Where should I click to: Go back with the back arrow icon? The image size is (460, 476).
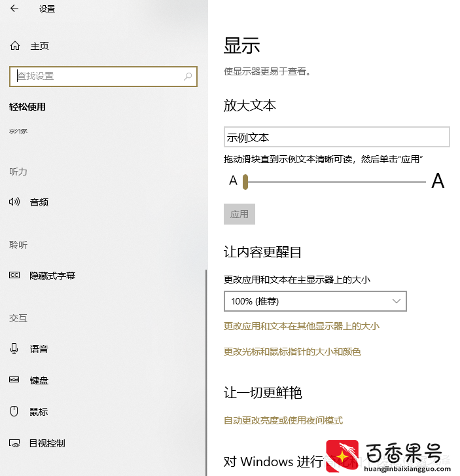coord(14,9)
